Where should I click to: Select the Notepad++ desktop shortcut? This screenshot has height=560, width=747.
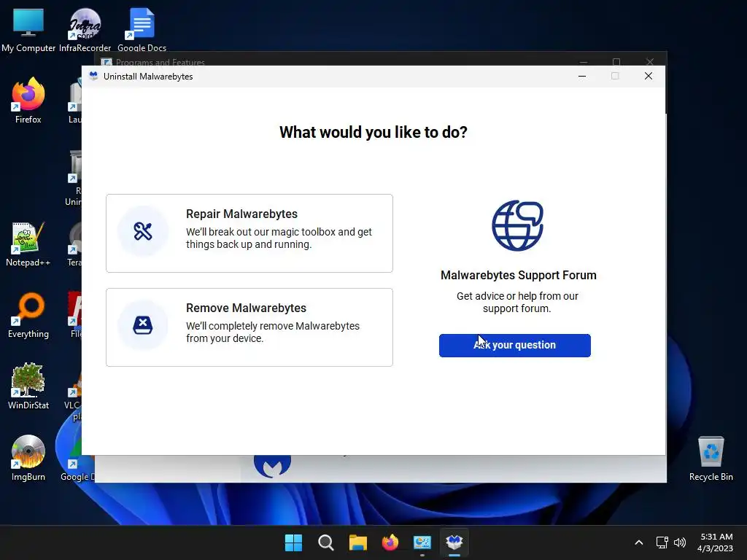point(28,244)
